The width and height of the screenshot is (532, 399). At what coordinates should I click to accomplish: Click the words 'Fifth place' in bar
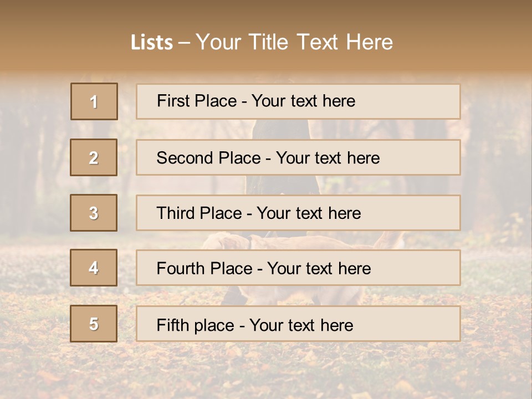[x=196, y=325]
